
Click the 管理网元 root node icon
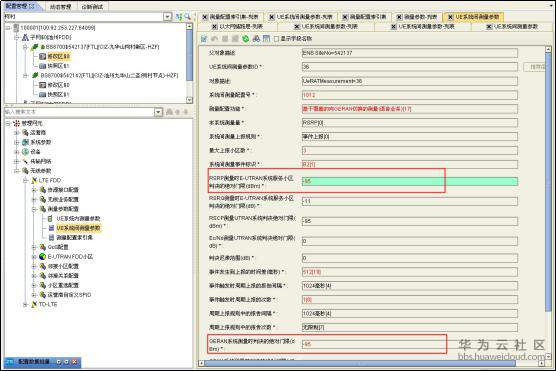click(x=17, y=123)
